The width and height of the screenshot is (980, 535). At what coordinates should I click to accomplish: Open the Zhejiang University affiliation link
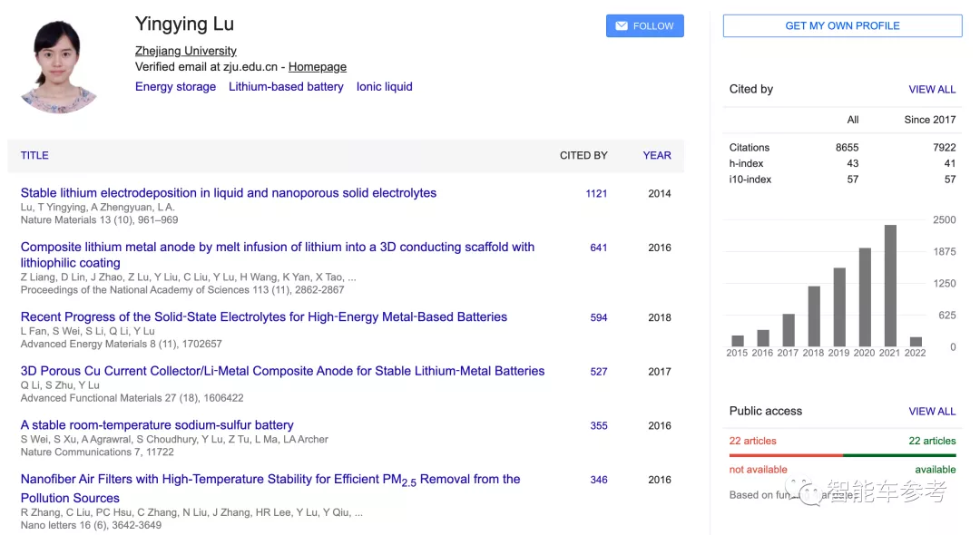[x=185, y=51]
